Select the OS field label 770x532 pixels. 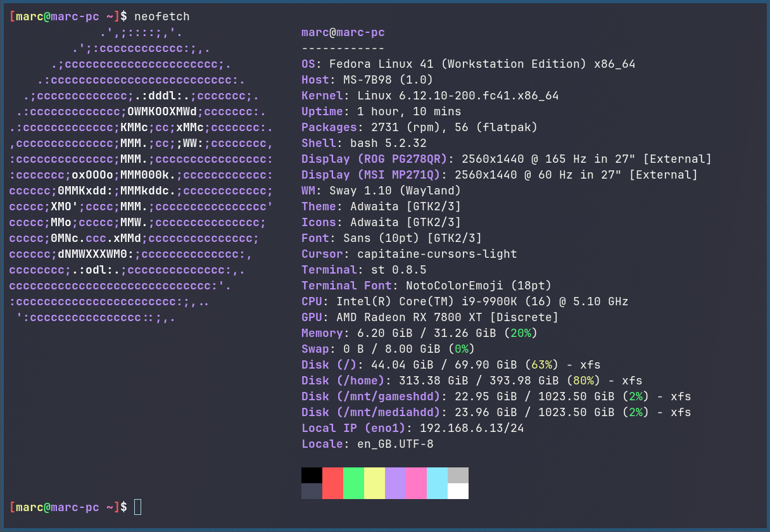(x=310, y=63)
